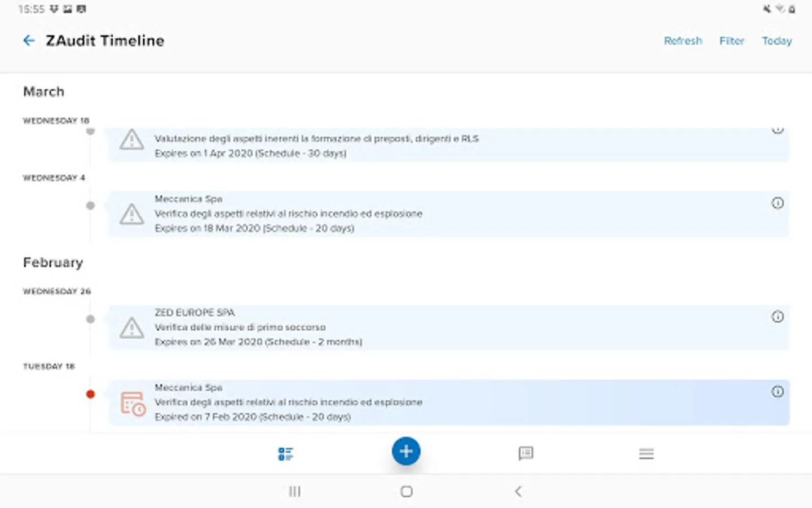Open 'Verifica delle misure di primo soccorso' entry
812x508 pixels.
tap(449, 327)
